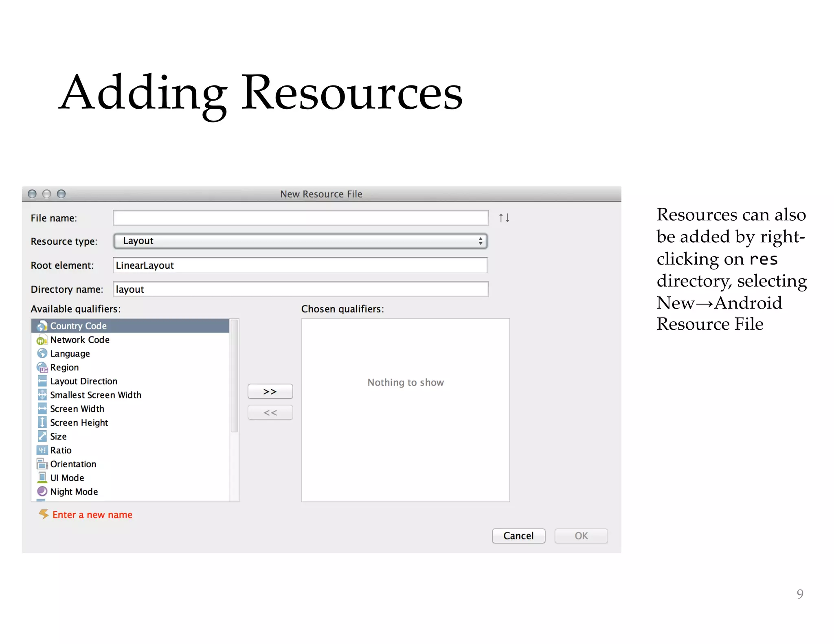Select the Screen Height qualifier
The height and width of the screenshot is (644, 834).
coord(130,423)
